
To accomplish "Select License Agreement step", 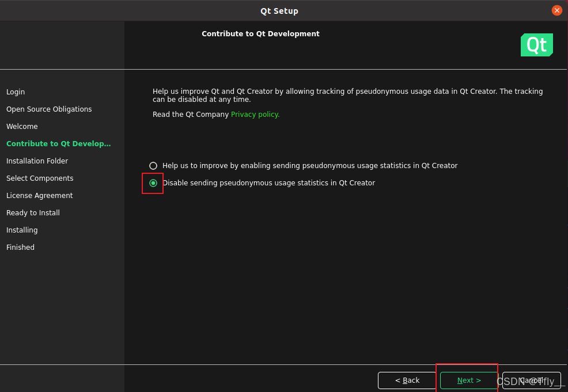I will tap(40, 196).
